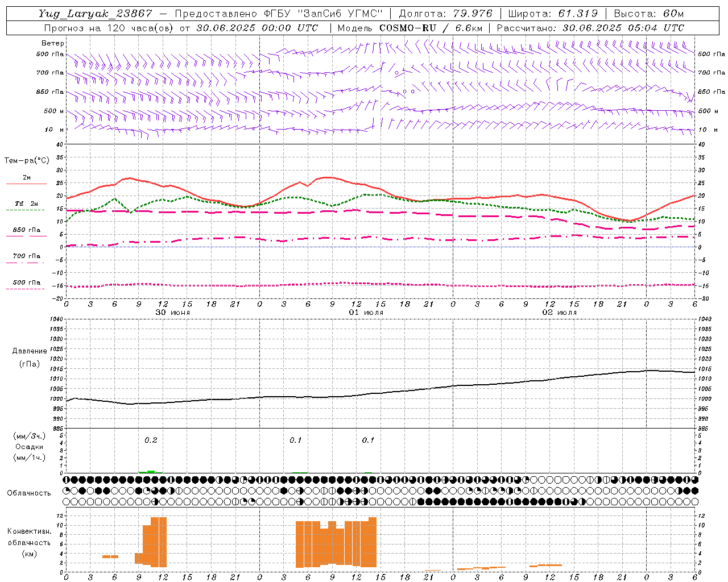
Task: Click the solid red line sample under 2м
Action: [x=26, y=184]
